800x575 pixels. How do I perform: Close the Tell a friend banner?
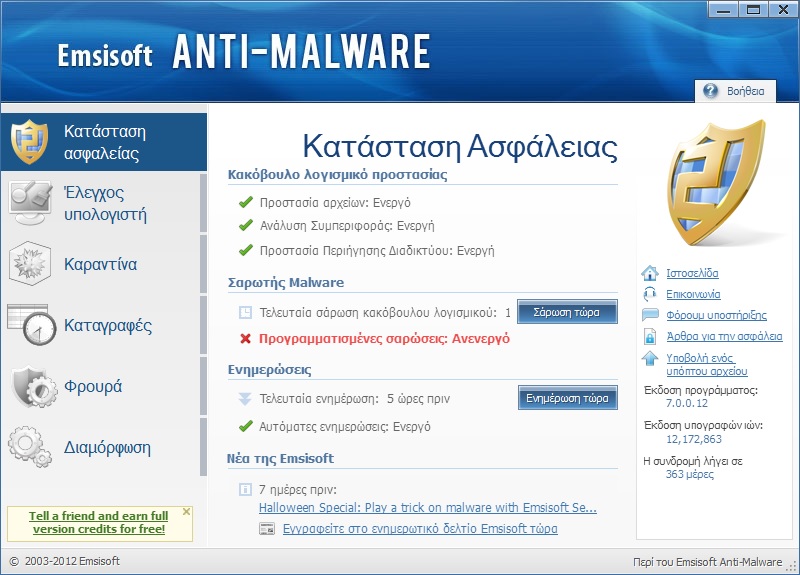pyautogui.click(x=187, y=511)
